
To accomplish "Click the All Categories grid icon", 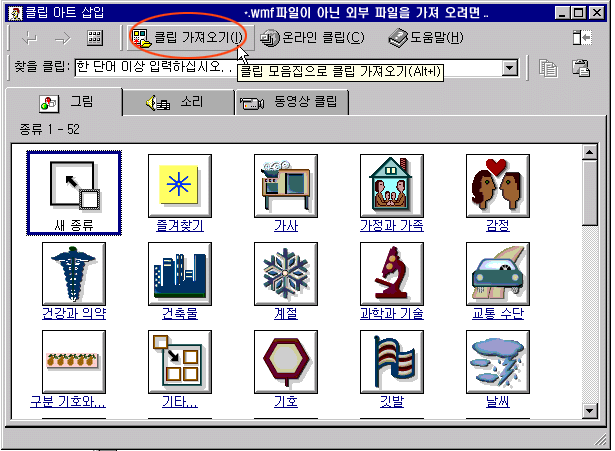I will tap(95, 38).
